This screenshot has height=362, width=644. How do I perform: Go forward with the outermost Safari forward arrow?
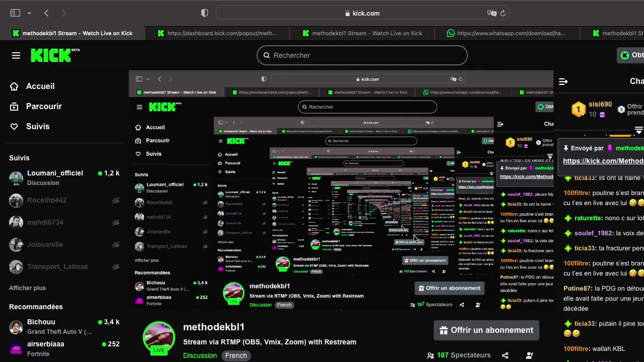pyautogui.click(x=63, y=13)
